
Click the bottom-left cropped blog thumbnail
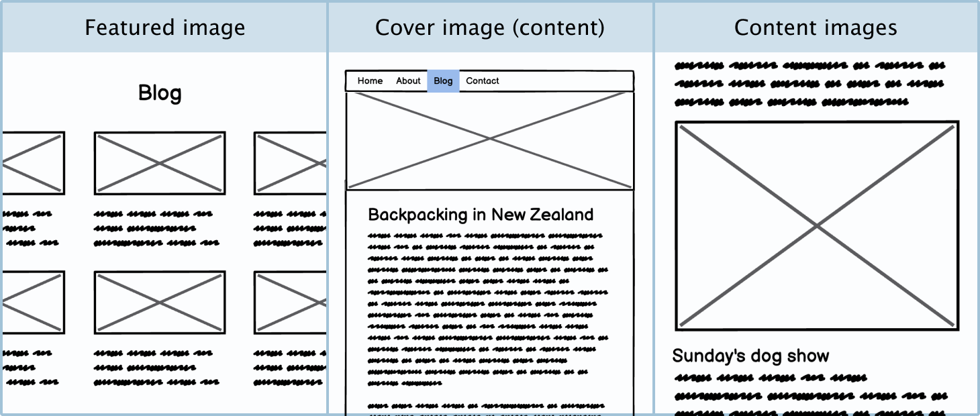coord(34,303)
